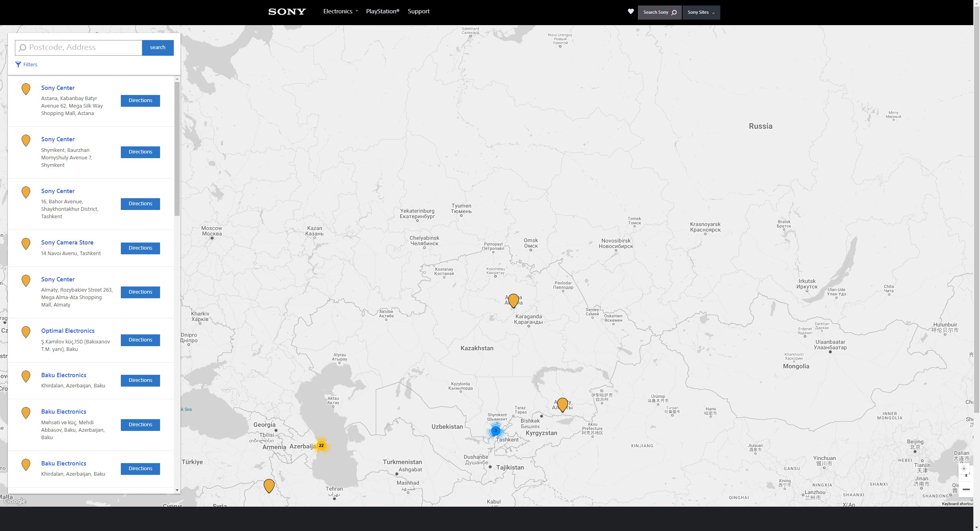Image resolution: width=980 pixels, height=531 pixels.
Task: Click the map pin south of Armenia
Action: (269, 485)
